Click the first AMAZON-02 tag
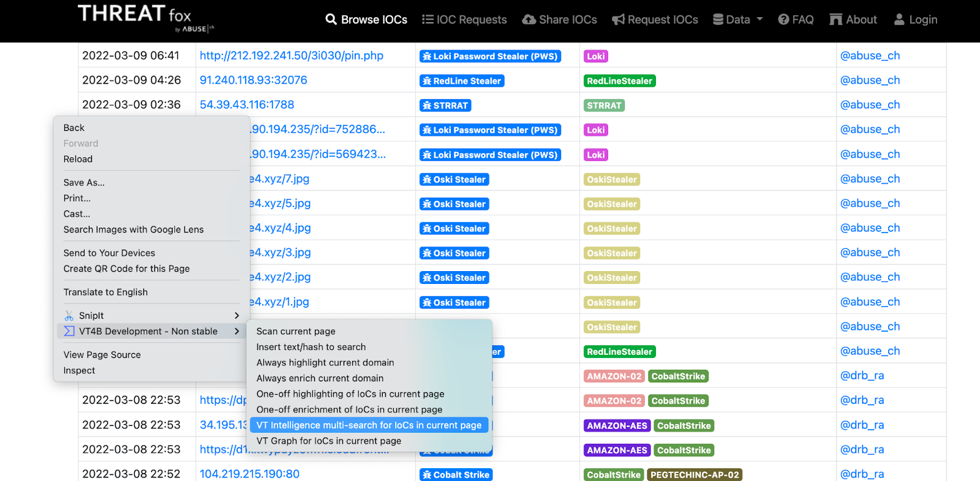This screenshot has height=481, width=980. (614, 376)
